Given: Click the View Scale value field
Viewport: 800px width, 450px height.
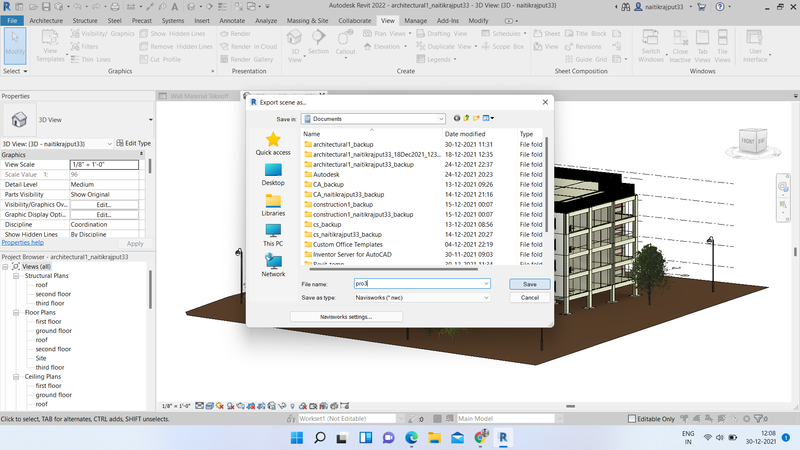Looking at the screenshot, I should pyautogui.click(x=104, y=164).
